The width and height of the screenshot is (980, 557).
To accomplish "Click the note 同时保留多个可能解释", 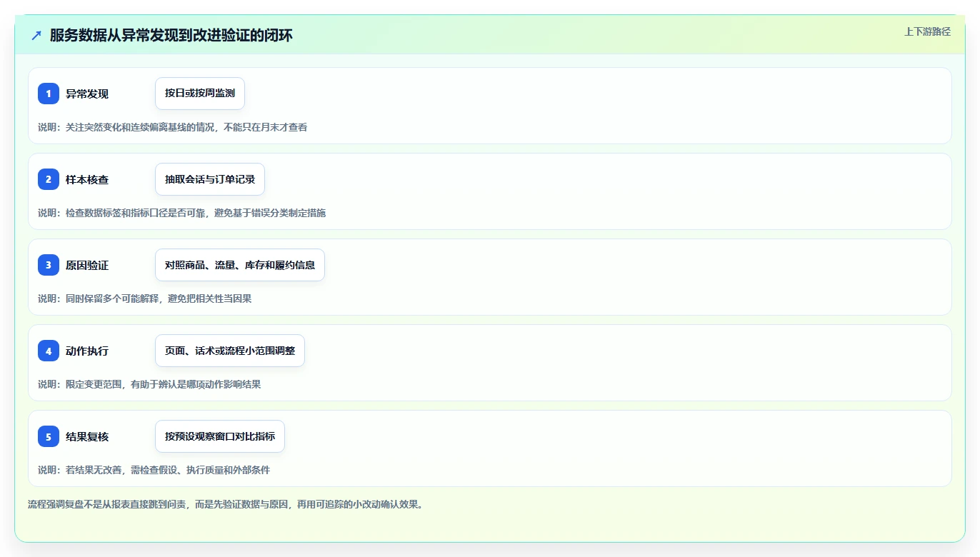I will click(x=114, y=298).
